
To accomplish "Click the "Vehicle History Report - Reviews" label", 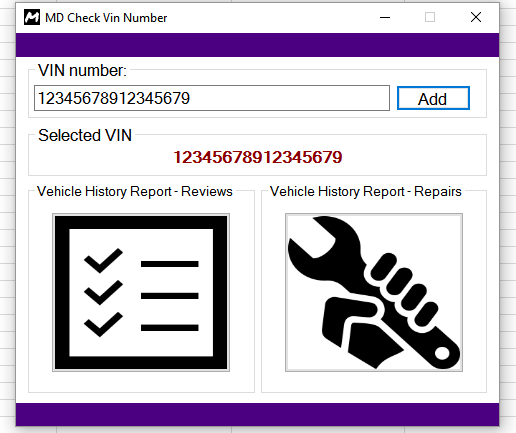I will [x=135, y=191].
